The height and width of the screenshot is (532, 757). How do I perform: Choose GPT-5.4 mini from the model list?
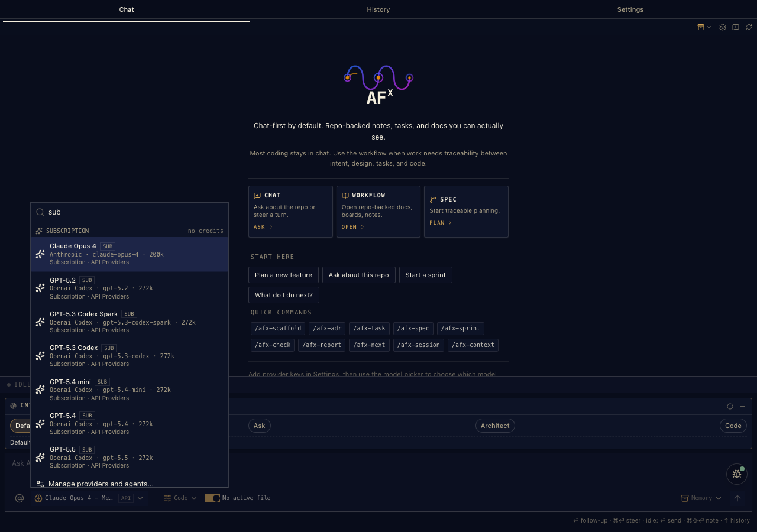coord(130,390)
